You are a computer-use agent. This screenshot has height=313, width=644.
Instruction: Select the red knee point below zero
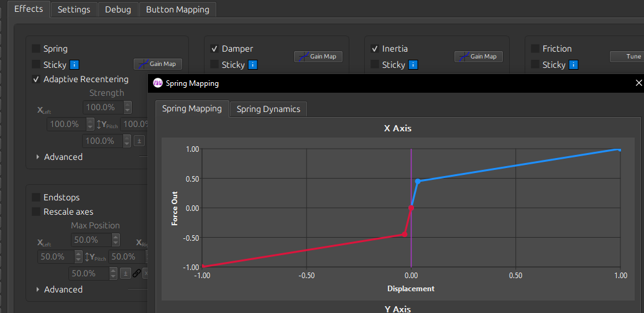point(405,235)
